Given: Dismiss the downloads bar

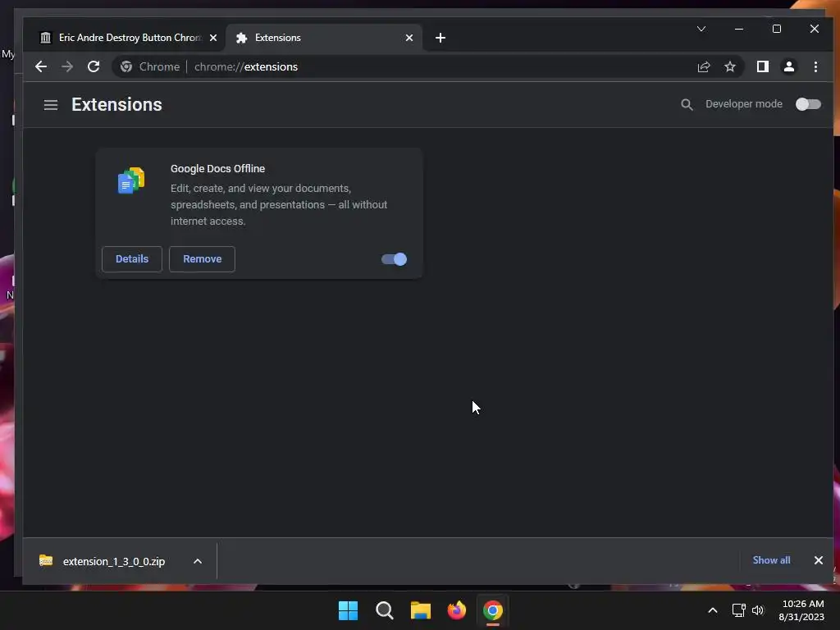Looking at the screenshot, I should [819, 560].
